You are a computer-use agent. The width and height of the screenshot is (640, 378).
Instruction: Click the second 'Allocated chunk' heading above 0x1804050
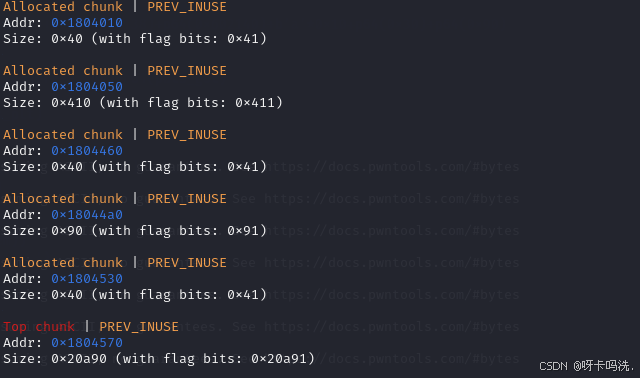click(63, 71)
